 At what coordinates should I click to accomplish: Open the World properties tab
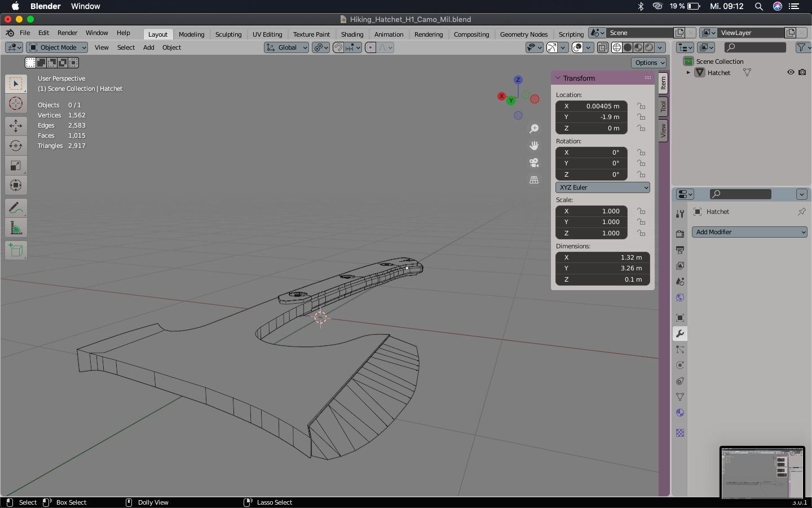click(680, 297)
